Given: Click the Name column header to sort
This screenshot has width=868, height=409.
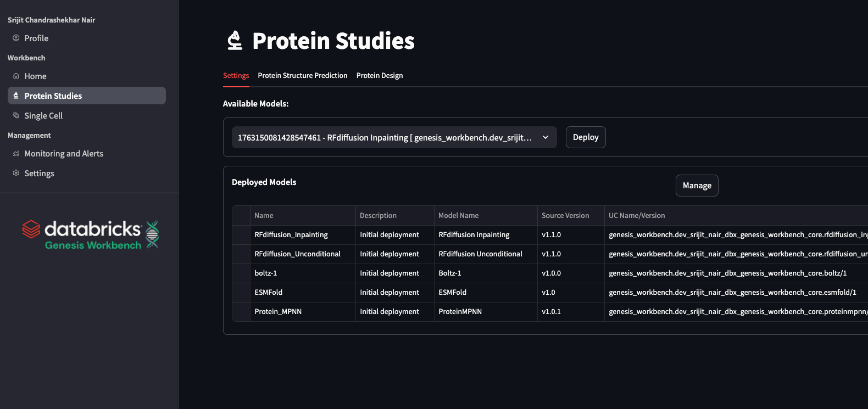Looking at the screenshot, I should point(264,216).
